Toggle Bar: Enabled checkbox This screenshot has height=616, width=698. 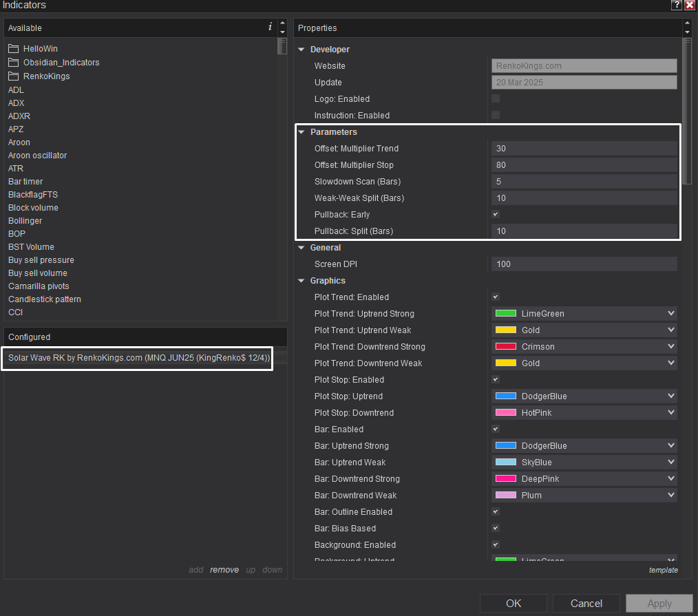tap(496, 429)
